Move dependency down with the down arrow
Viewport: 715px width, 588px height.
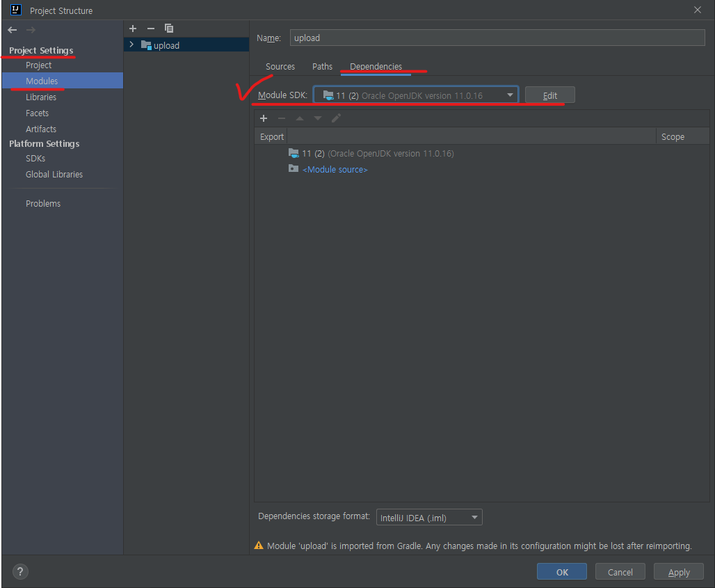(x=318, y=118)
